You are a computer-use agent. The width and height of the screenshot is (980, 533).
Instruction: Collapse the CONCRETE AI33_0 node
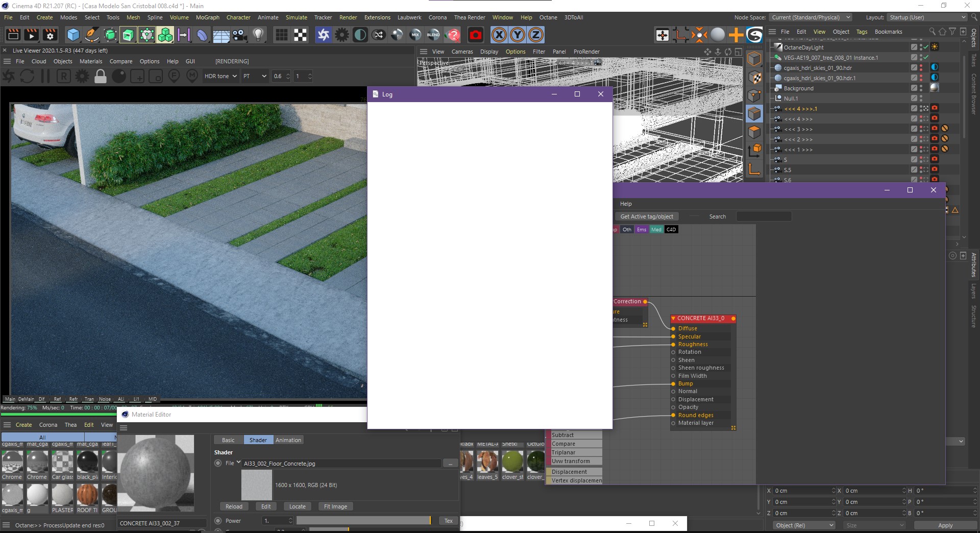click(674, 318)
